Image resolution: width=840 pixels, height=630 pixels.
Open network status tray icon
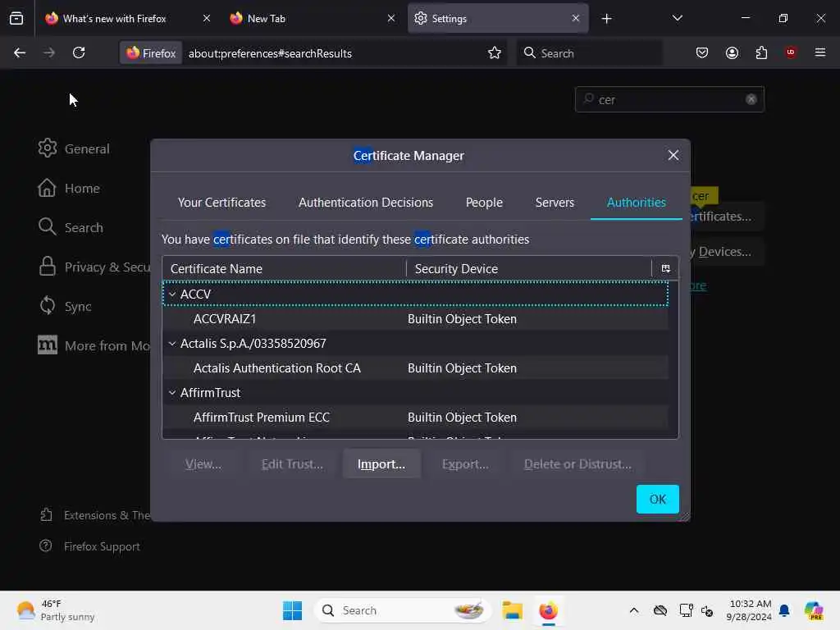click(685, 610)
